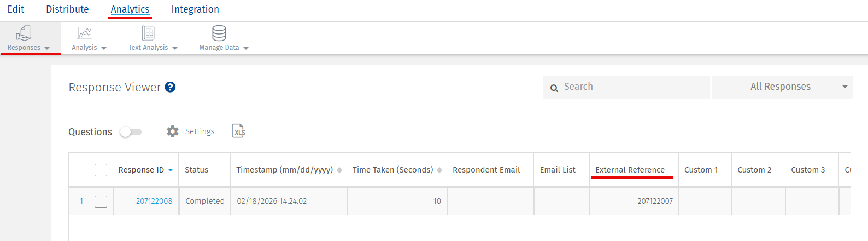Open the Responses toolbar icon

(x=24, y=33)
